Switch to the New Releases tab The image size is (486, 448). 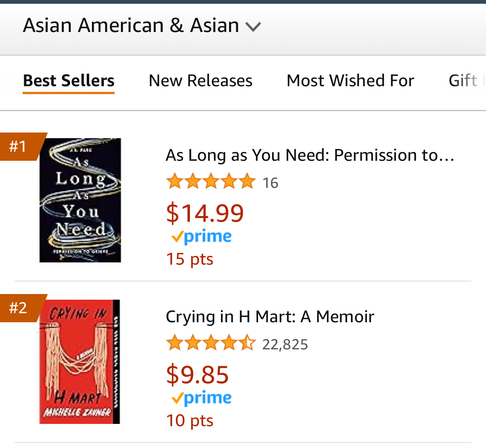click(200, 81)
